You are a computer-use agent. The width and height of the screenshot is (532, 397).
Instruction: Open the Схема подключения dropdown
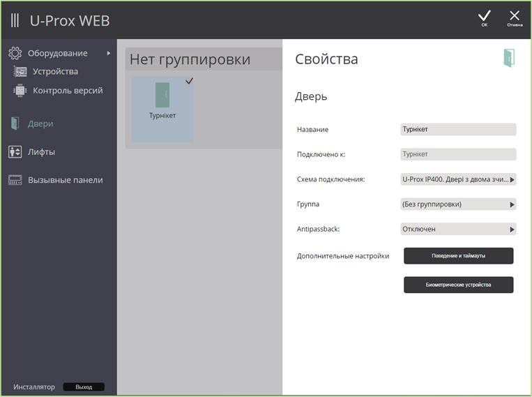(x=458, y=179)
